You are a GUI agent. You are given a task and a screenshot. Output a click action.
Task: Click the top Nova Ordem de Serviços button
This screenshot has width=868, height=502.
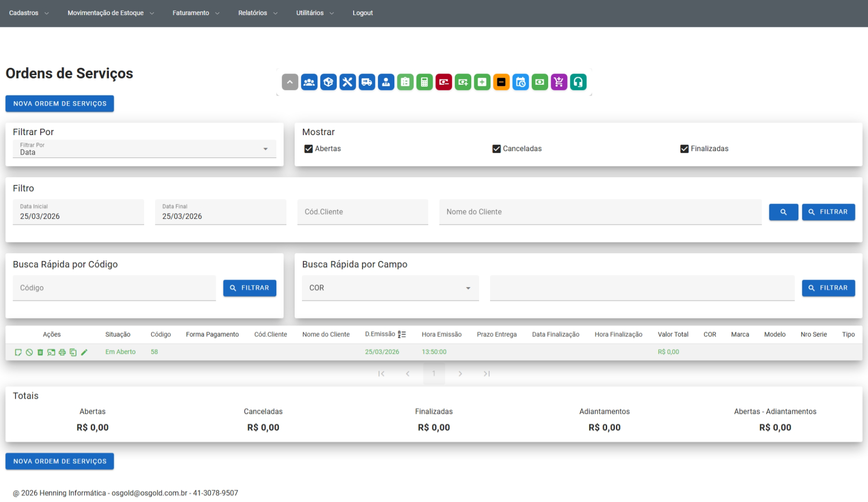point(60,104)
